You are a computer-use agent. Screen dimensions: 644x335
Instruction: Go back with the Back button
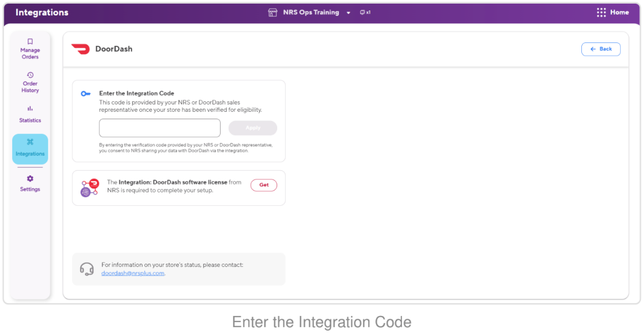601,49
